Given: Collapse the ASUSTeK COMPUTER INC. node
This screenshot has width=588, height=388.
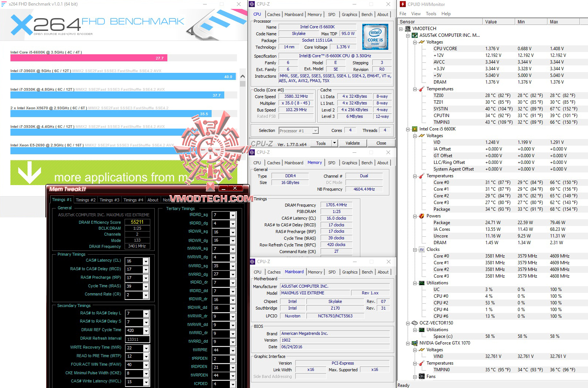Looking at the screenshot, I should tap(408, 35).
